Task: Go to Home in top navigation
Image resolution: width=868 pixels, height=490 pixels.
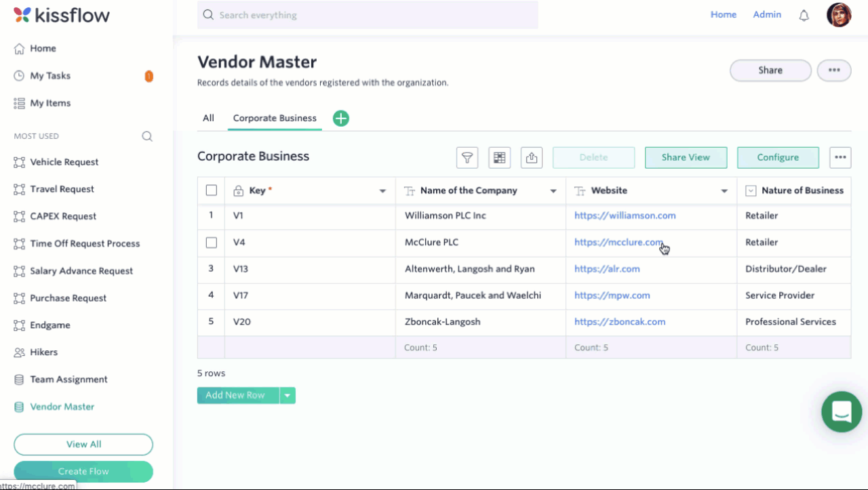Action: click(724, 14)
